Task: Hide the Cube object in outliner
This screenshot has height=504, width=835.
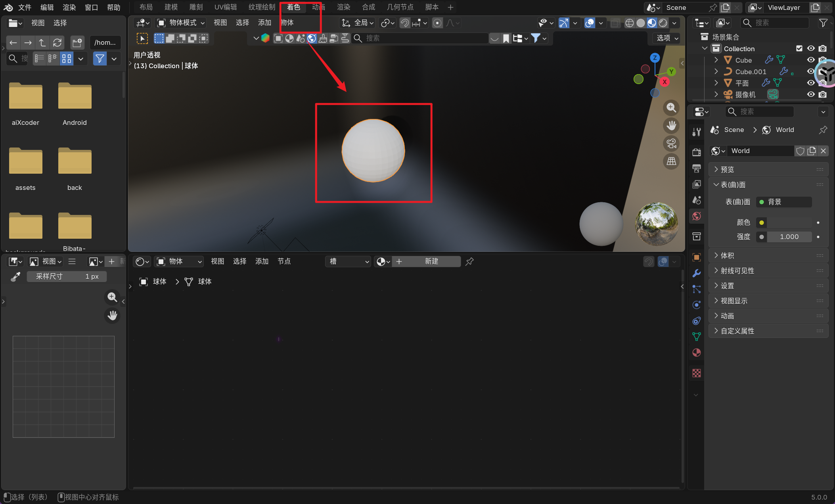Action: click(811, 60)
